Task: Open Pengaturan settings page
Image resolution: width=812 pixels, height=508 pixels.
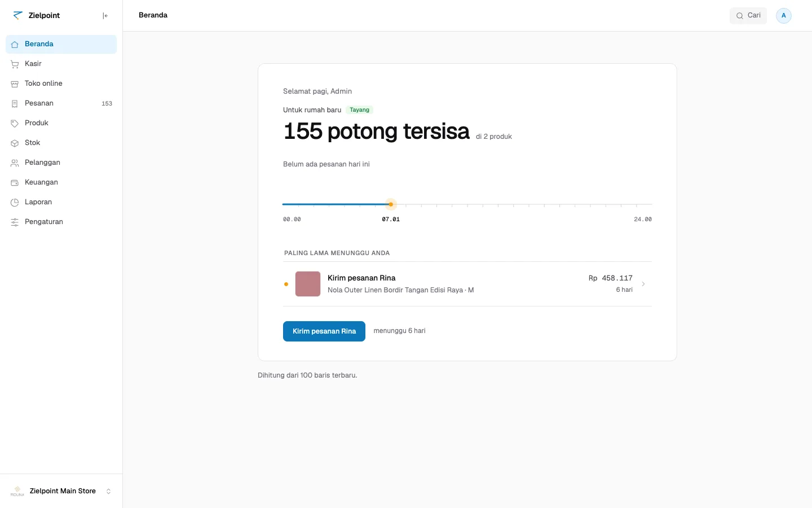Action: tap(61, 222)
